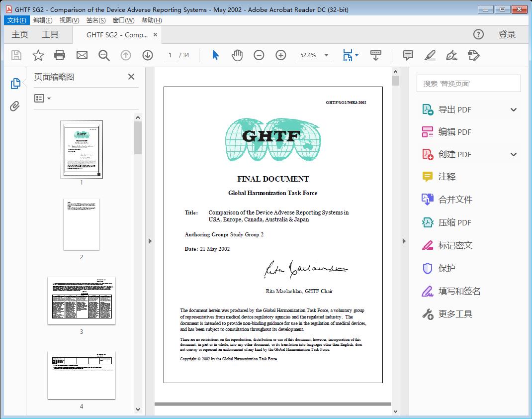This screenshot has height=419, width=532.
Task: Open fit-page options dropdown arrow
Action: coord(356,55)
